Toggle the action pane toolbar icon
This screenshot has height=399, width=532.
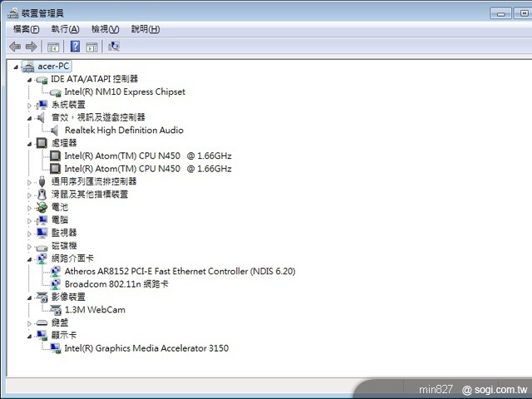91,47
